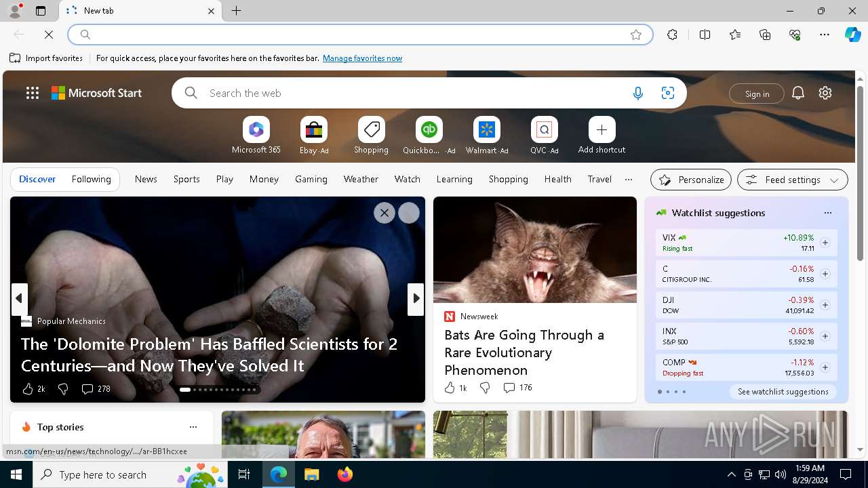Screen dimensions: 868x488
Task: Switch to the Following tab
Action: (91, 179)
